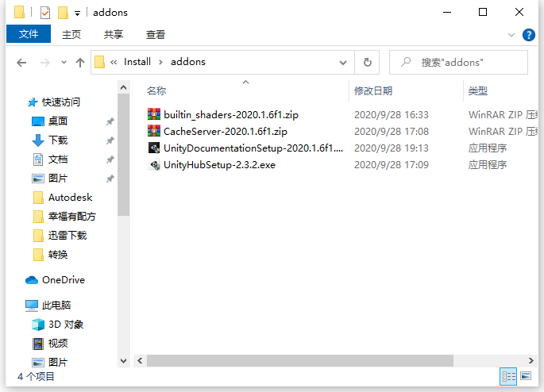Select UnityHubSetup-2.3.2.exe file
This screenshot has height=392, width=544.
point(219,164)
